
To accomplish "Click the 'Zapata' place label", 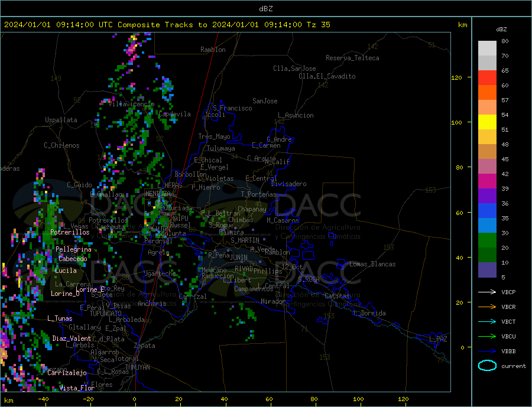I will pyautogui.click(x=145, y=346).
